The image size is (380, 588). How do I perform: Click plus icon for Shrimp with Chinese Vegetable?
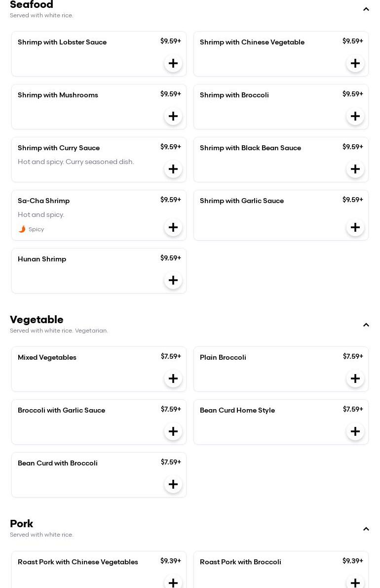click(x=355, y=63)
